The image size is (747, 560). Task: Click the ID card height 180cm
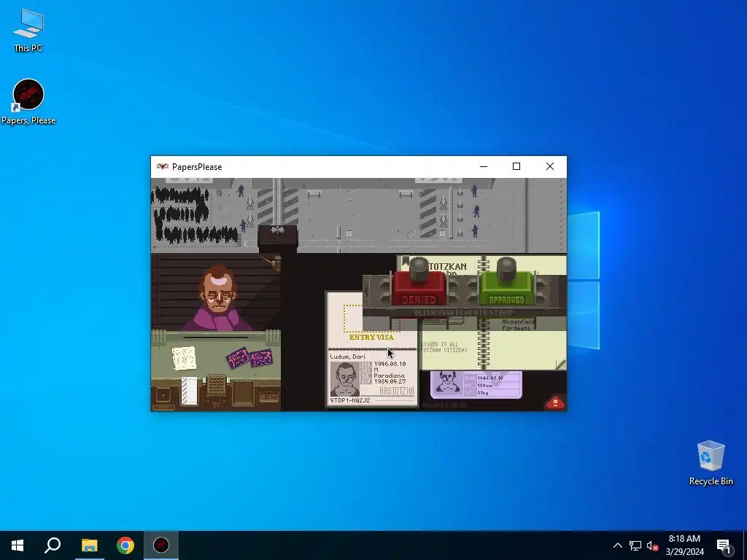point(485,385)
